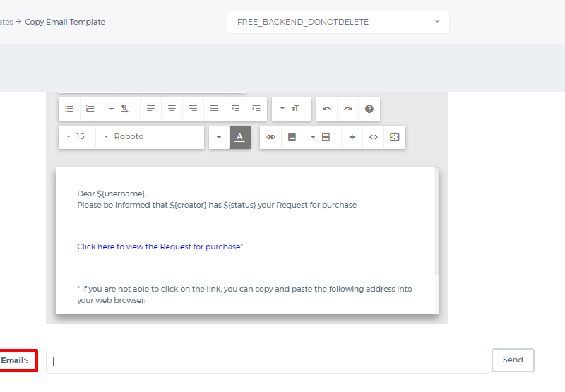Focus the Email input field
Screen dimensions: 565x392
268,362
